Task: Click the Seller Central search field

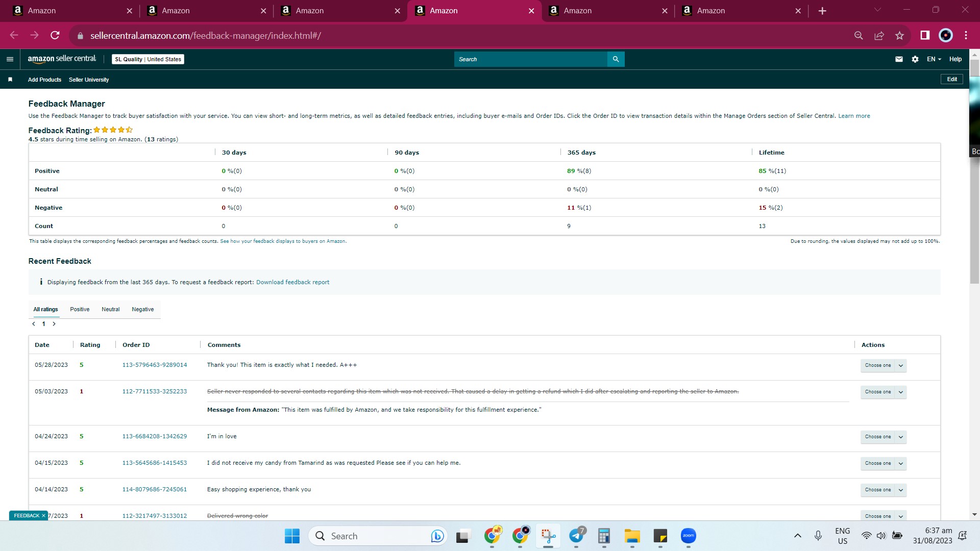Action: pyautogui.click(x=531, y=59)
